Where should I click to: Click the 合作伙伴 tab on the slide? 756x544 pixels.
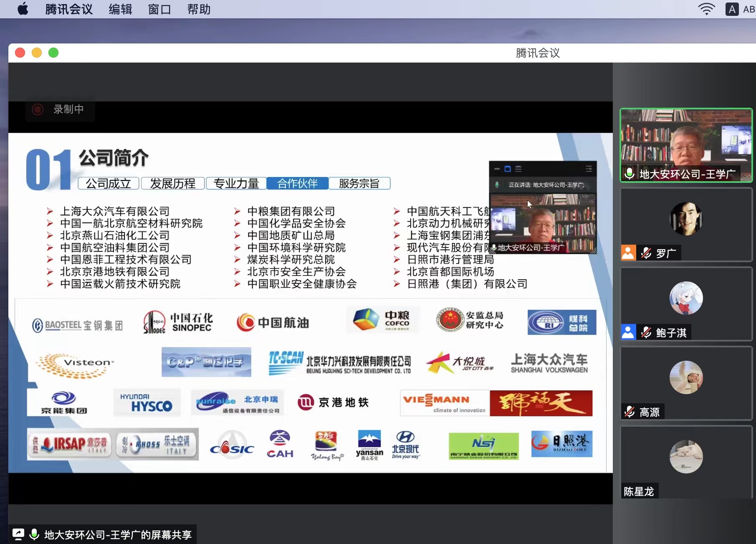pos(297,183)
